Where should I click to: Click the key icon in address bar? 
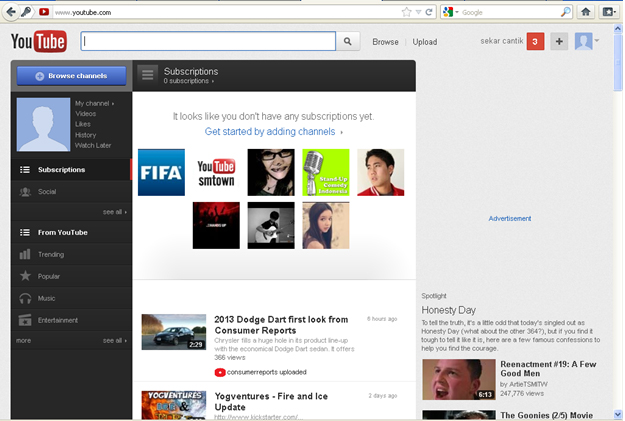26,12
